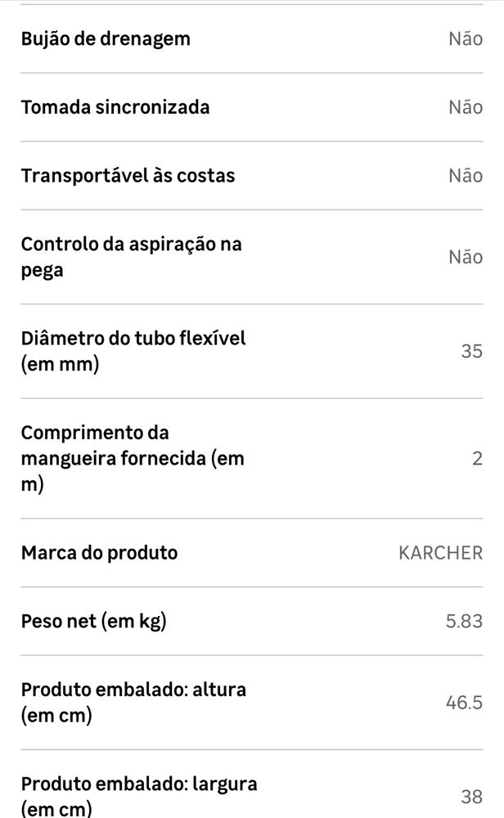Click the 35 value for tube diameter
The width and height of the screenshot is (504, 818).
(471, 351)
